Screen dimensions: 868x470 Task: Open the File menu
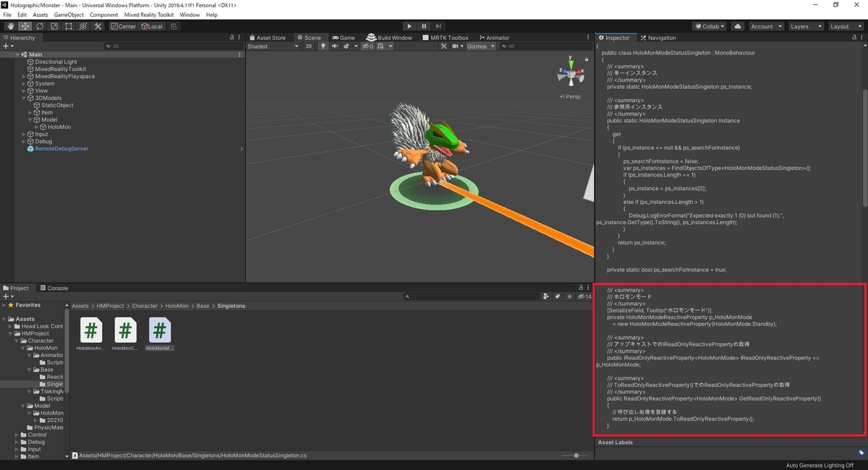coord(8,14)
